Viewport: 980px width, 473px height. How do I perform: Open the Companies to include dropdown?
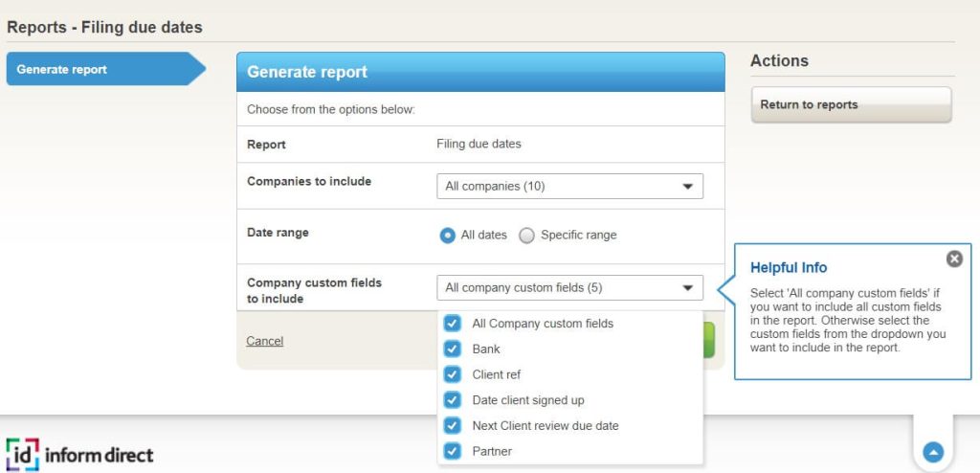(x=570, y=187)
